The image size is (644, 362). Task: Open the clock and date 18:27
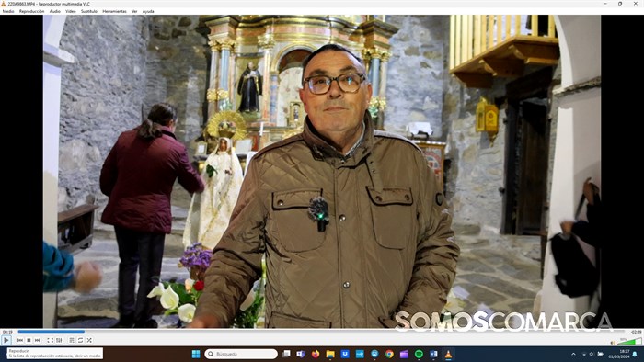point(619,354)
